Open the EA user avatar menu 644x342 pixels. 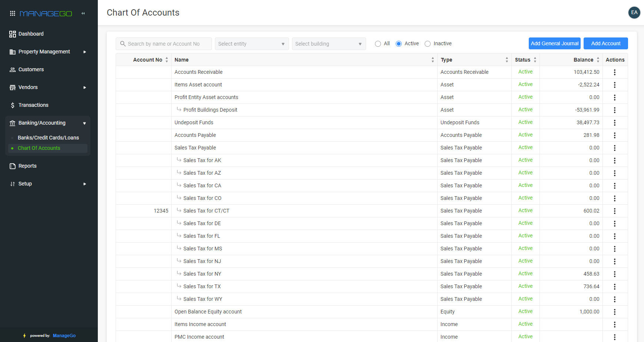(634, 13)
